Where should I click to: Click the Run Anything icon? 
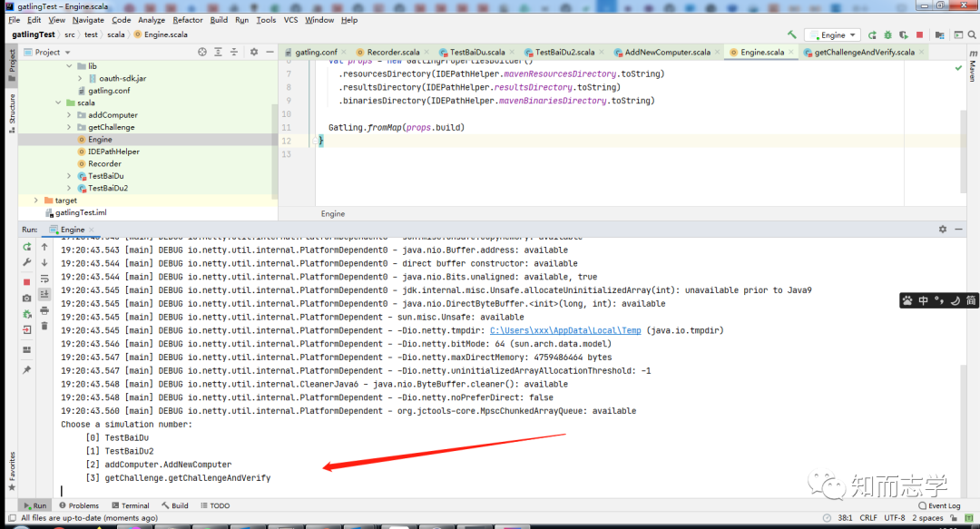(x=958, y=35)
